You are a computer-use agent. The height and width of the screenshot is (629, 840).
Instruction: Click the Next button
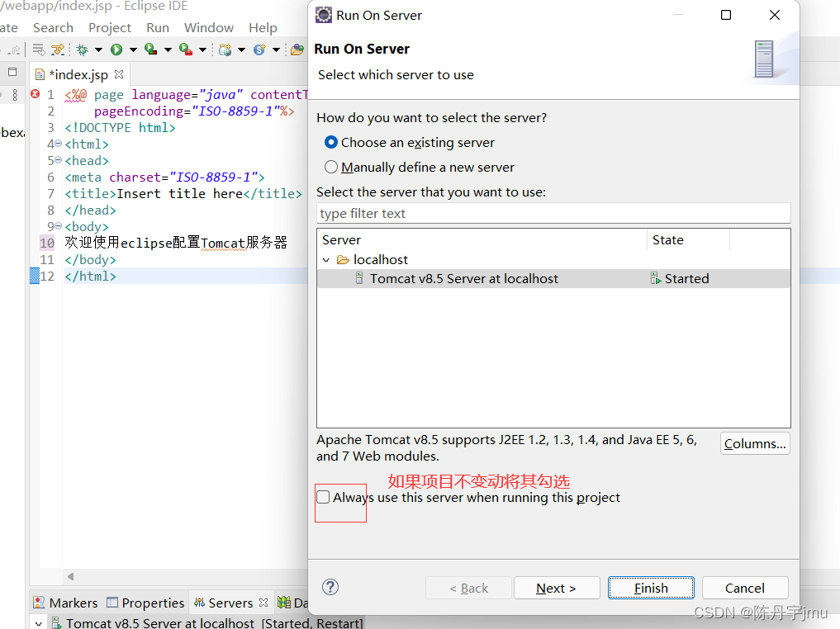pos(557,588)
